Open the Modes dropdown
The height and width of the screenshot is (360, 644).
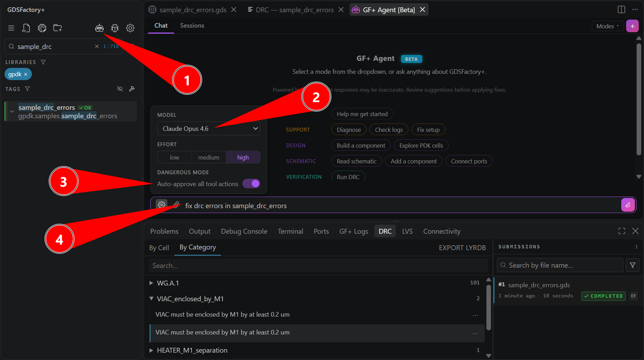(608, 26)
